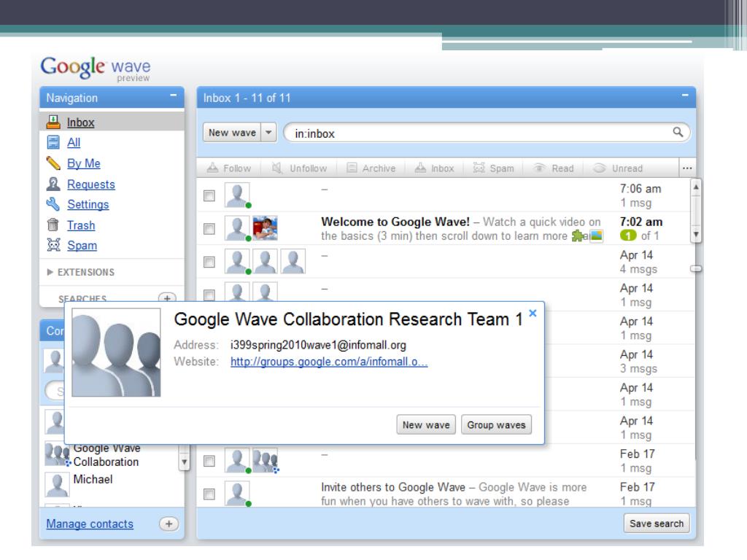This screenshot has height=560, width=747.
Task: Click the Save search button
Action: coord(657,524)
